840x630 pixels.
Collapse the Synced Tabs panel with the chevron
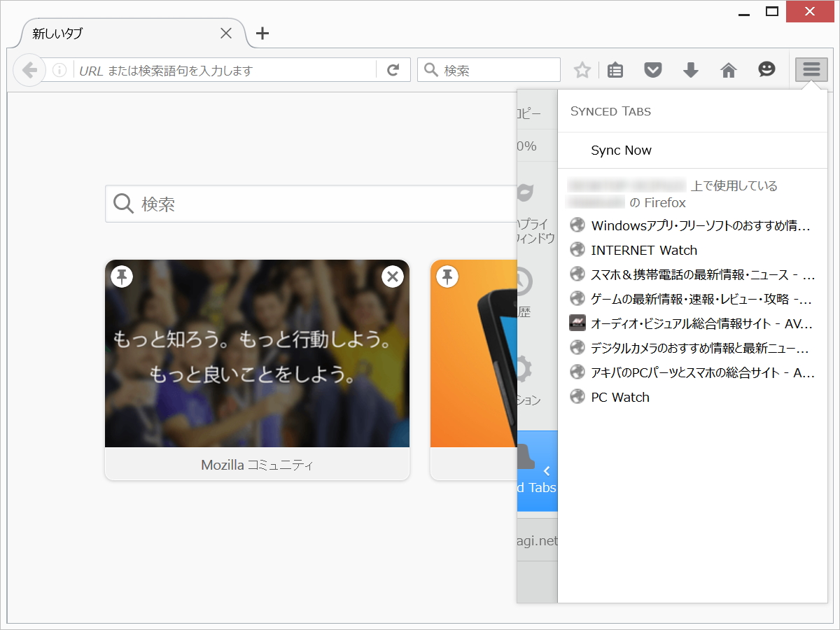pos(547,470)
